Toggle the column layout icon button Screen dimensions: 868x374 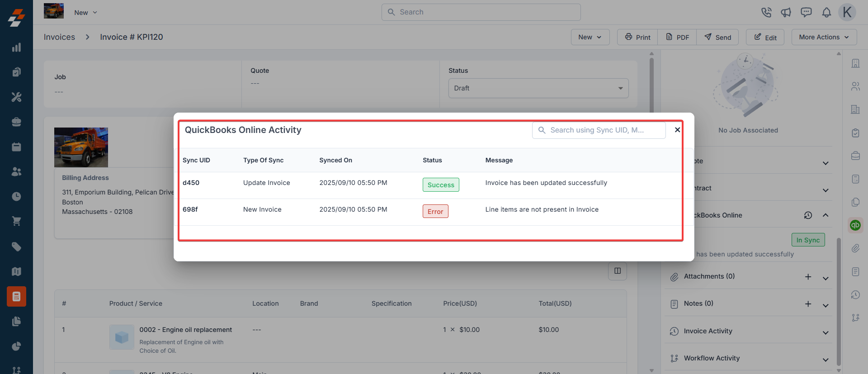(617, 271)
